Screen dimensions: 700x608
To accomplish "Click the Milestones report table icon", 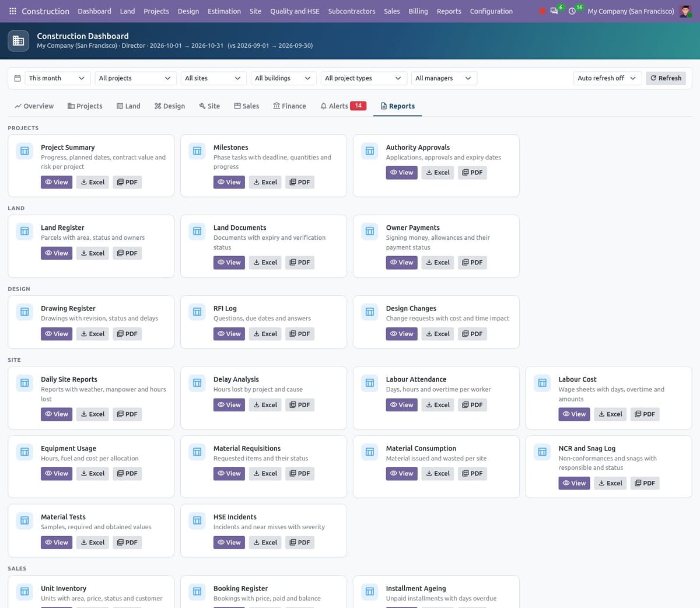I will (197, 151).
